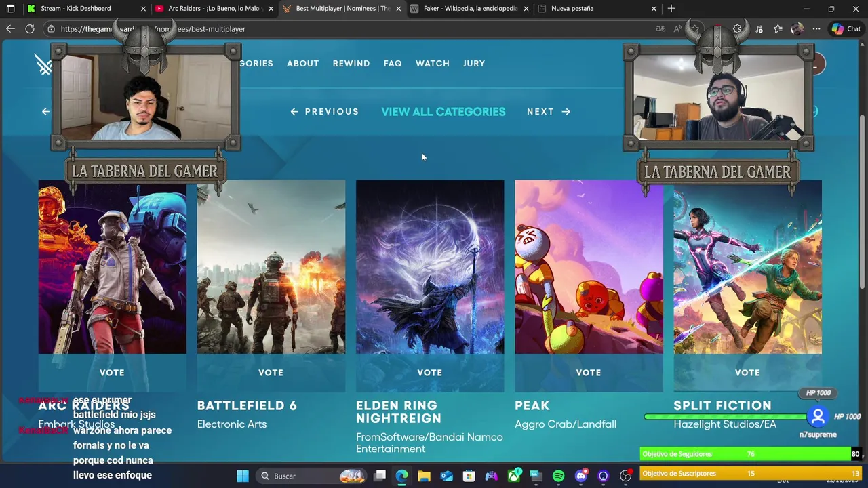Image resolution: width=868 pixels, height=488 pixels.
Task: Vote for Peak
Action: [x=589, y=373]
